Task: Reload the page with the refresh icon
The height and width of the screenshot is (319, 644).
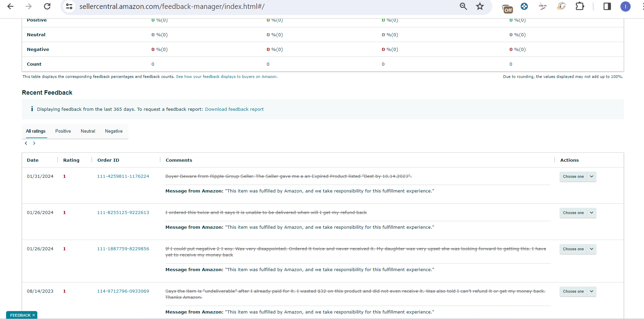Action: point(47,6)
